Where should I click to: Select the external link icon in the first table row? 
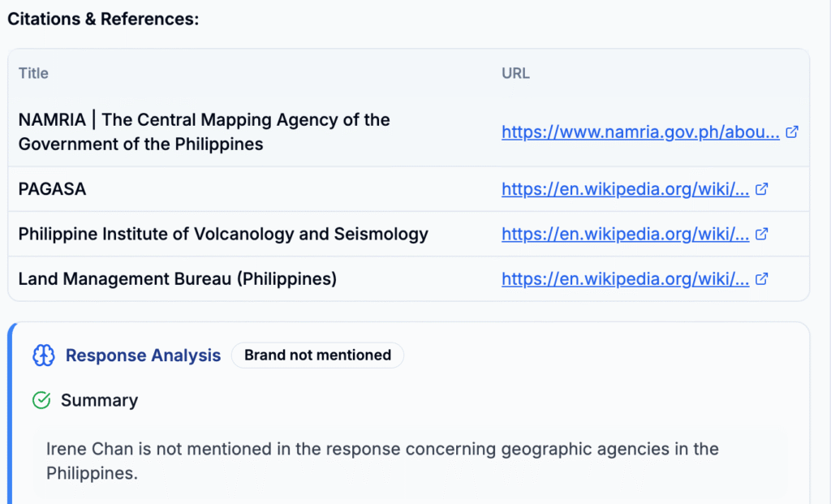[x=792, y=131]
